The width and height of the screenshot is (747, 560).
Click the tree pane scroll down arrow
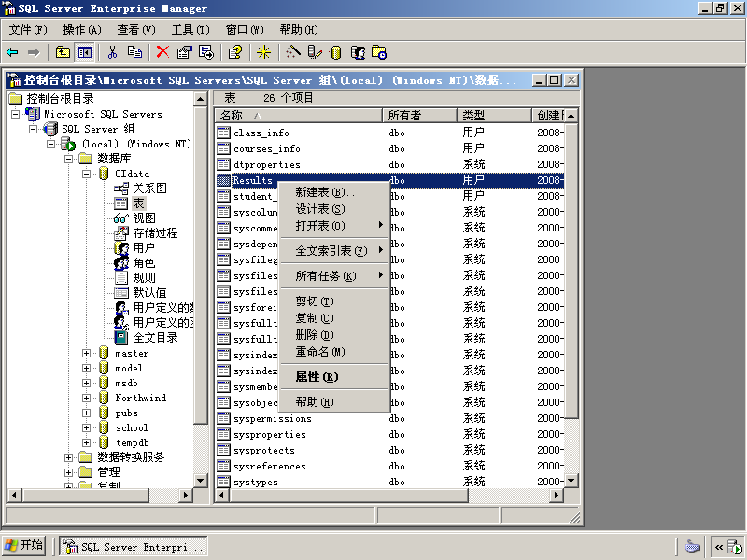tap(201, 481)
